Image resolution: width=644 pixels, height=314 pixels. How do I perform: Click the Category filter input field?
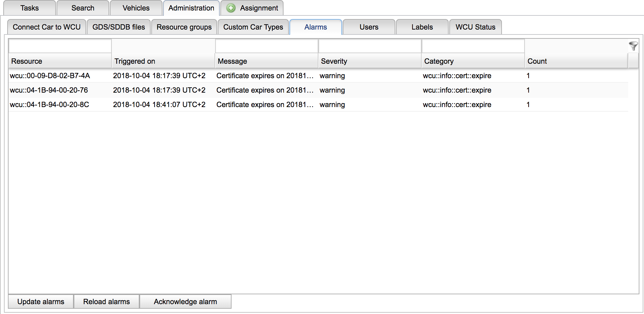point(473,46)
